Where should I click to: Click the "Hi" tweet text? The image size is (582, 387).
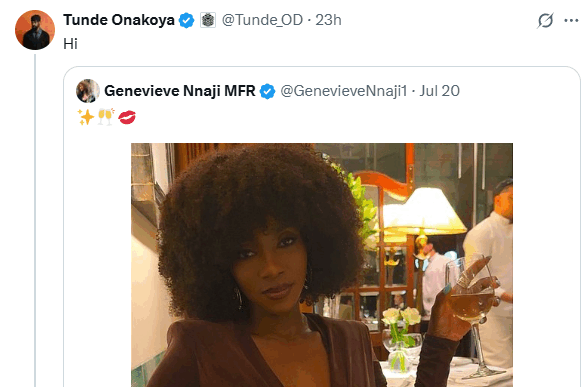point(70,44)
